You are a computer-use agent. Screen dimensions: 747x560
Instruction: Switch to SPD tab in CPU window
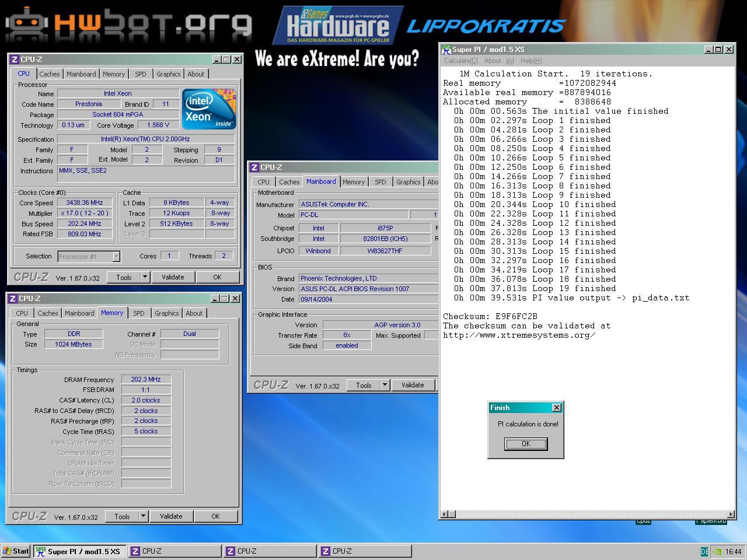[141, 74]
